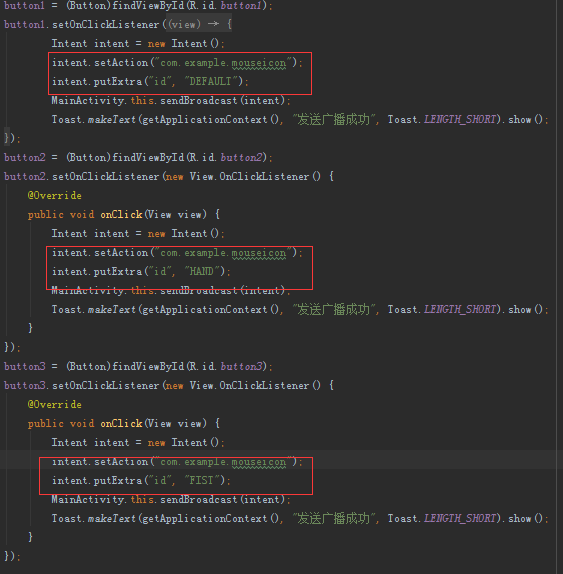Click the "button2 =" assignment variable

click(25, 157)
